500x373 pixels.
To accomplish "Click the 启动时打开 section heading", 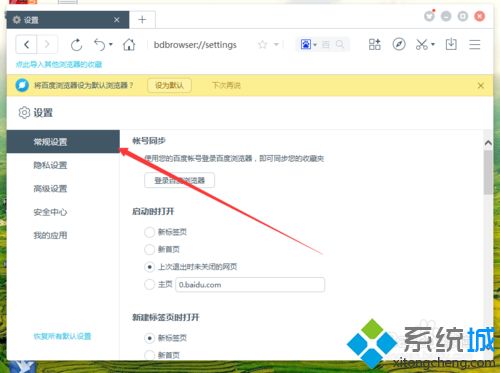I will (153, 211).
